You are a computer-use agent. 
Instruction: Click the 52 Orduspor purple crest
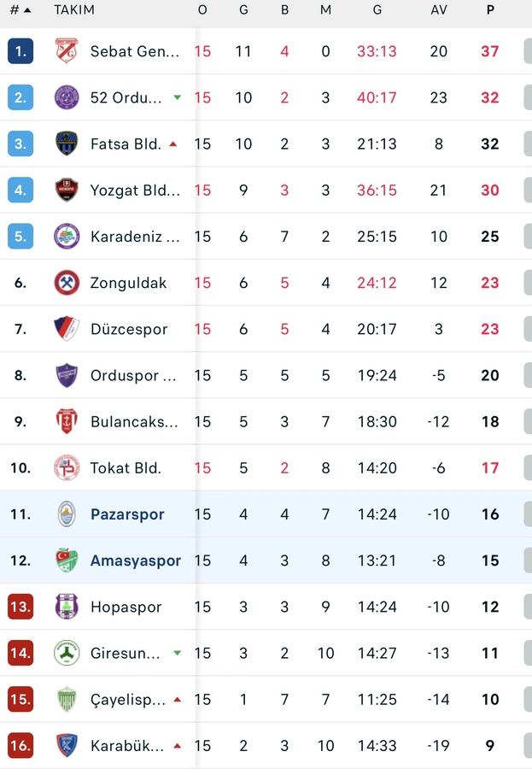(x=67, y=97)
